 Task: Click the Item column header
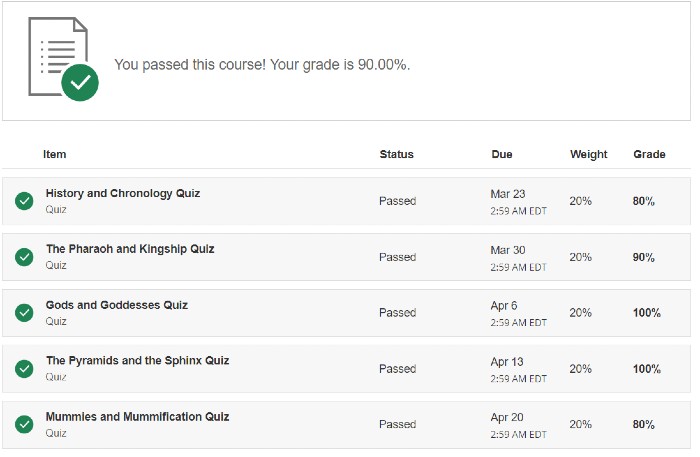pos(54,154)
